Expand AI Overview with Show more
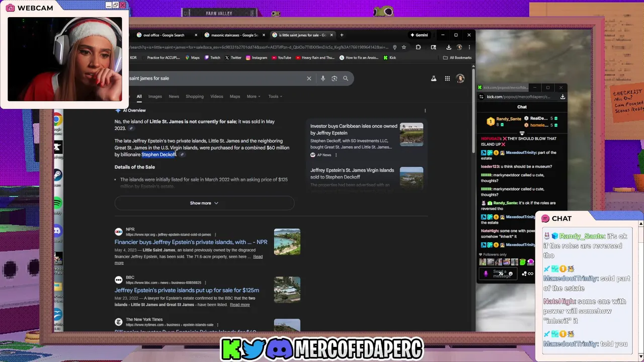Image resolution: width=644 pixels, height=362 pixels. [x=204, y=203]
